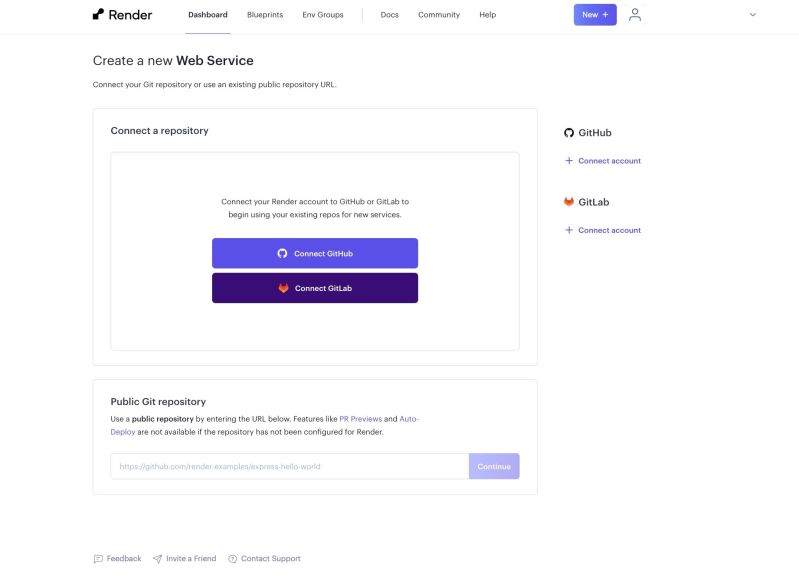Viewport: 799px width, 582px height.
Task: Click the Connect GitLab button
Action: [315, 288]
